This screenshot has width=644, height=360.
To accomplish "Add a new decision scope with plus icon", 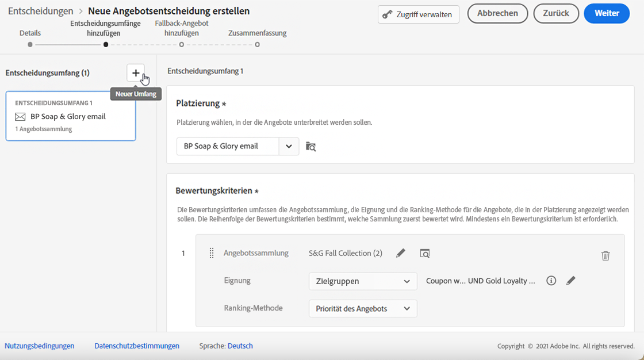I will pos(136,73).
